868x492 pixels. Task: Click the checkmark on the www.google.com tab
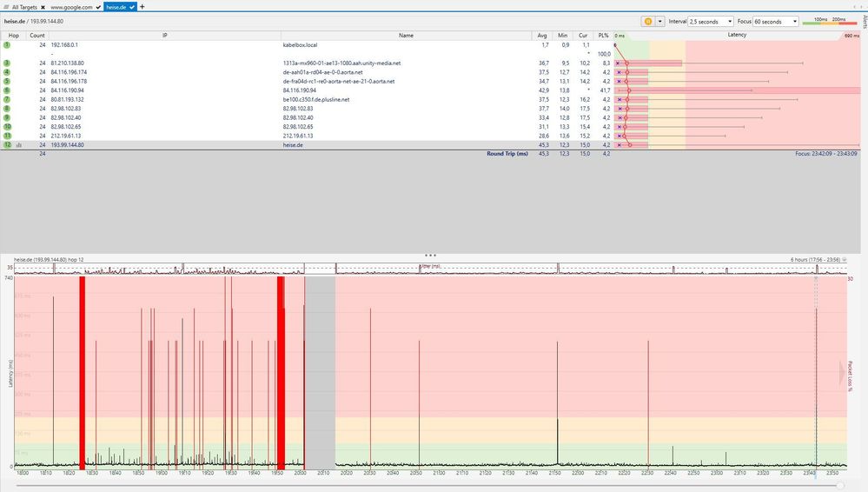coord(98,7)
